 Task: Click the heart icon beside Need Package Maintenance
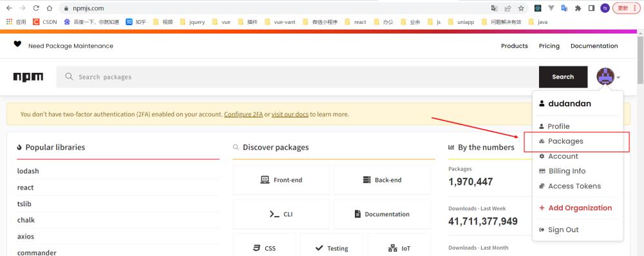click(17, 44)
